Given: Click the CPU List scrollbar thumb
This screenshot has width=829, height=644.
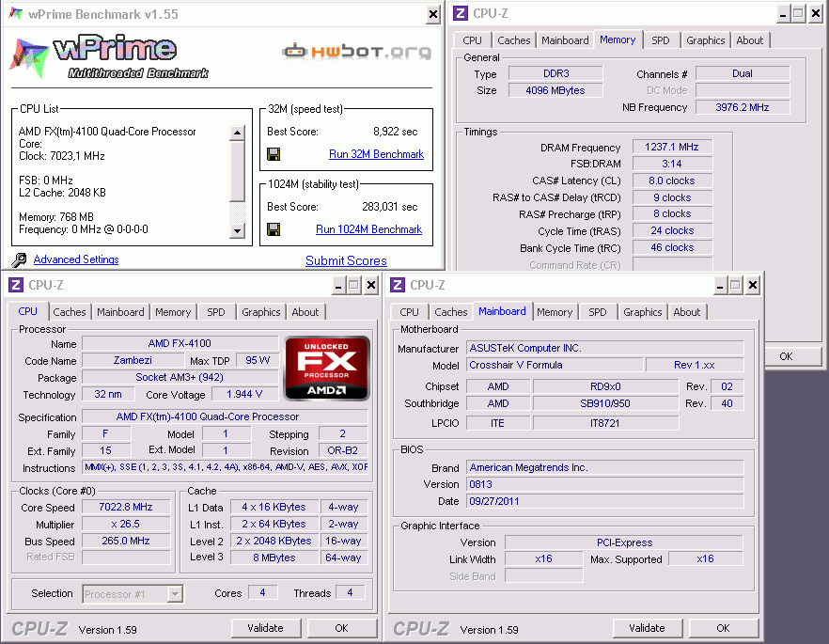Looking at the screenshot, I should 238,171.
